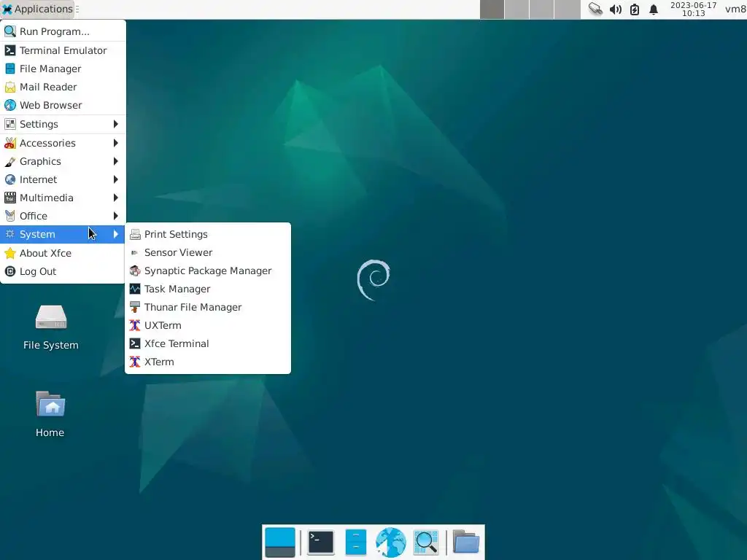Click the Graphics paintbrush icon

10,161
